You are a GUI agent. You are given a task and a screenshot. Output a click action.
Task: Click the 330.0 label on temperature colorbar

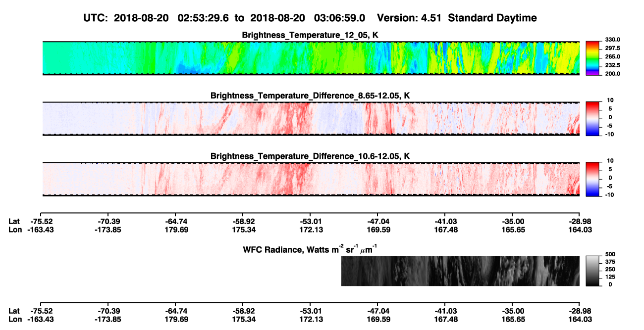(613, 40)
